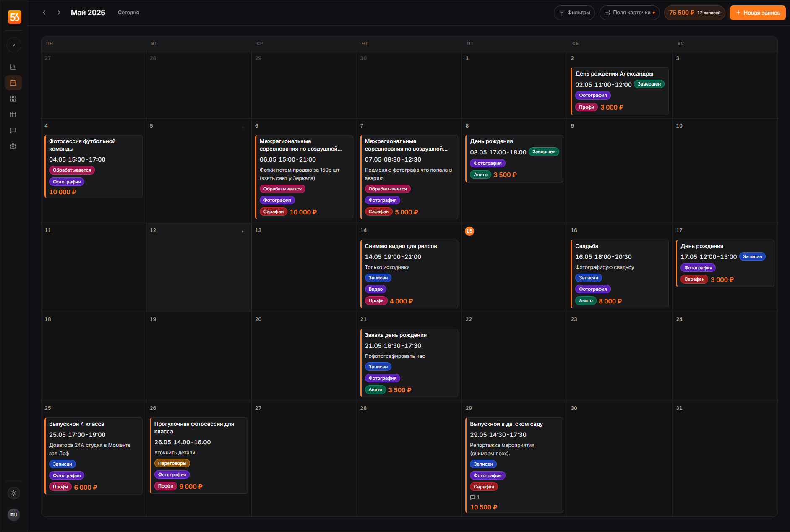Open the table view icon in sidebar

tap(13, 115)
